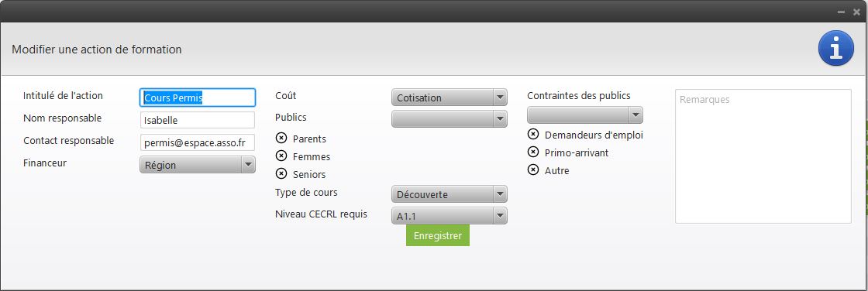Remove Demandeurs d'emploi using its x icon
This screenshot has height=291, width=868.
[533, 135]
